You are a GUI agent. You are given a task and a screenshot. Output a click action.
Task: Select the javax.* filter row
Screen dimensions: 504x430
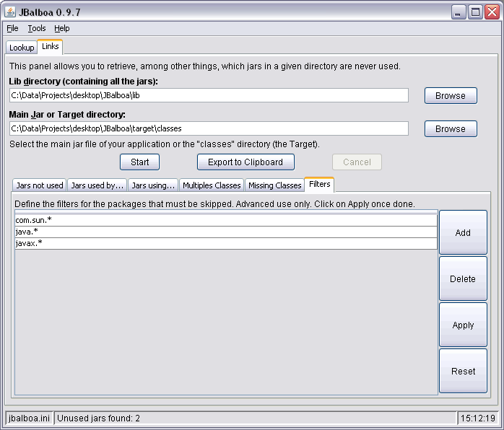(226, 243)
